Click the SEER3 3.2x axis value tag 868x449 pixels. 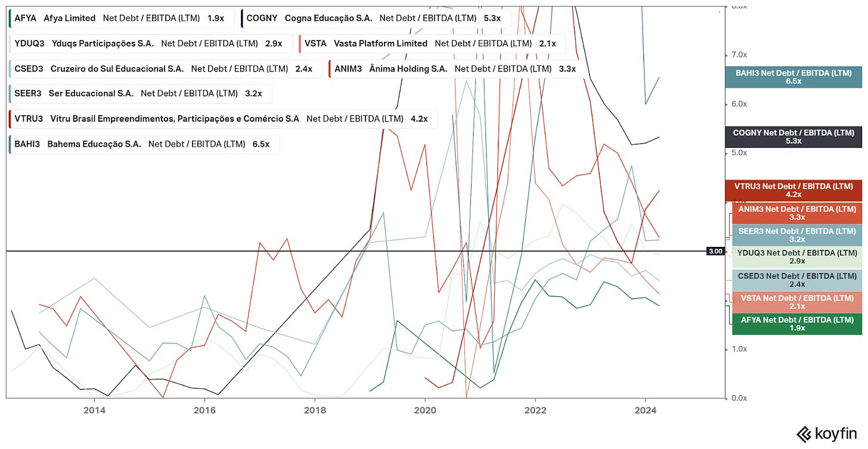(796, 236)
